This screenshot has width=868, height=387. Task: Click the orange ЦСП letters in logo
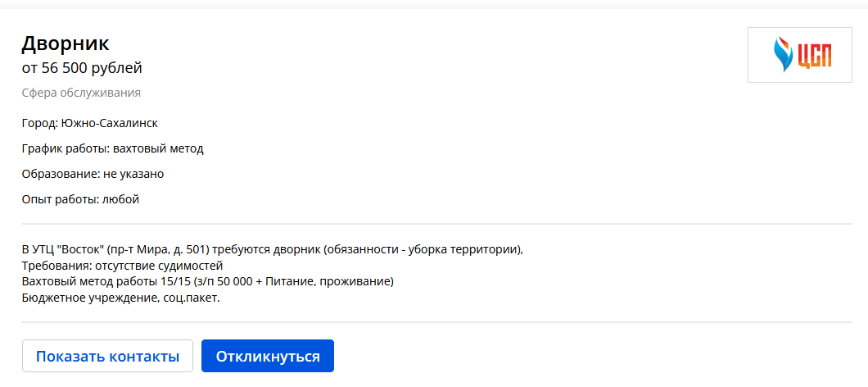click(x=815, y=55)
